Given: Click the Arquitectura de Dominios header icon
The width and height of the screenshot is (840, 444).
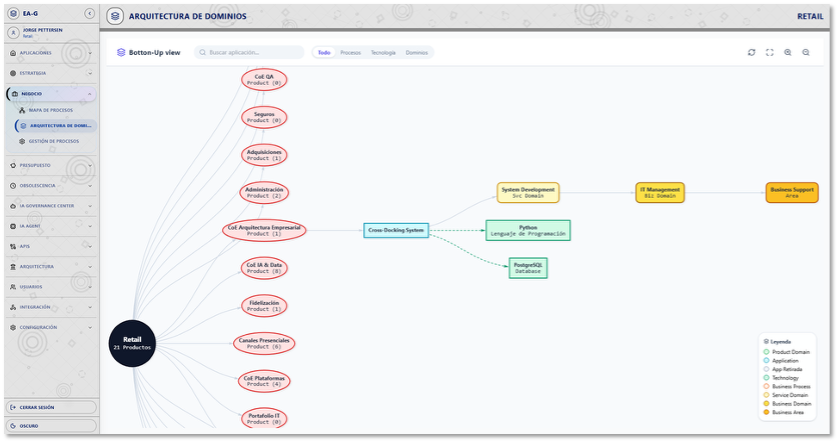Looking at the screenshot, I should tap(115, 16).
